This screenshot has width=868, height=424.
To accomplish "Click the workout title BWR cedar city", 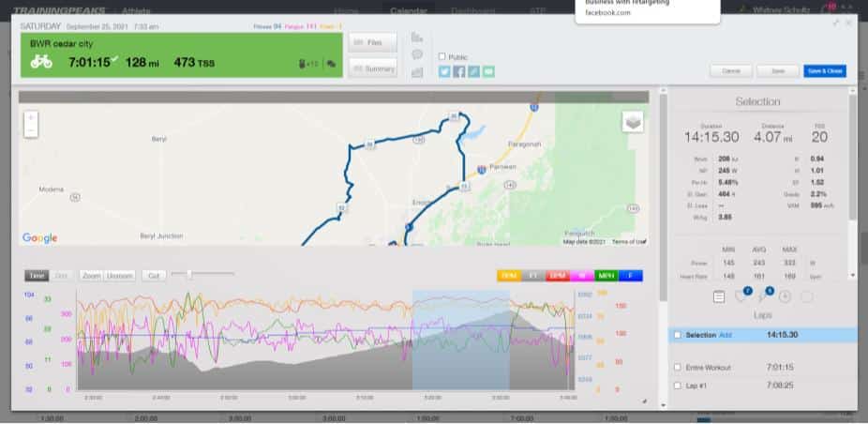I will pos(62,43).
